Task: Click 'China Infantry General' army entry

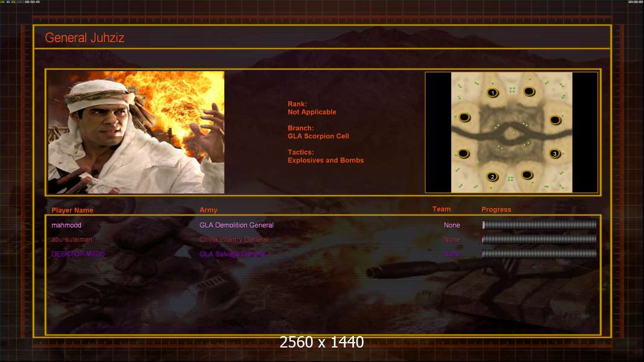Action: coord(234,240)
